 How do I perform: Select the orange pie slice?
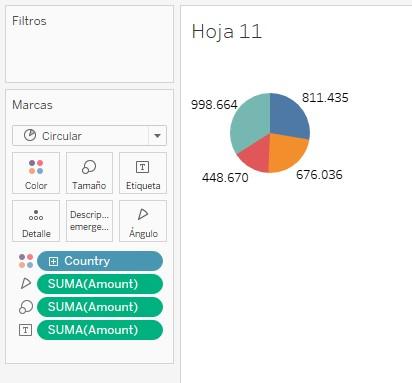(287, 152)
